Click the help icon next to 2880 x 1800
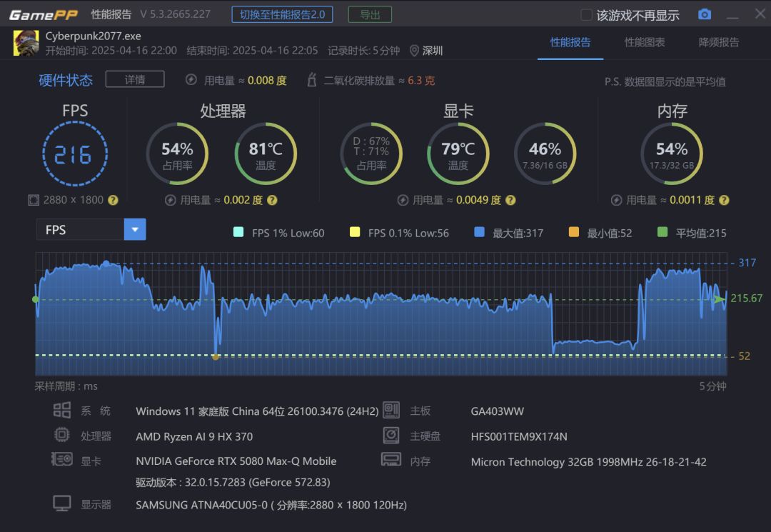The image size is (771, 532). pos(113,200)
